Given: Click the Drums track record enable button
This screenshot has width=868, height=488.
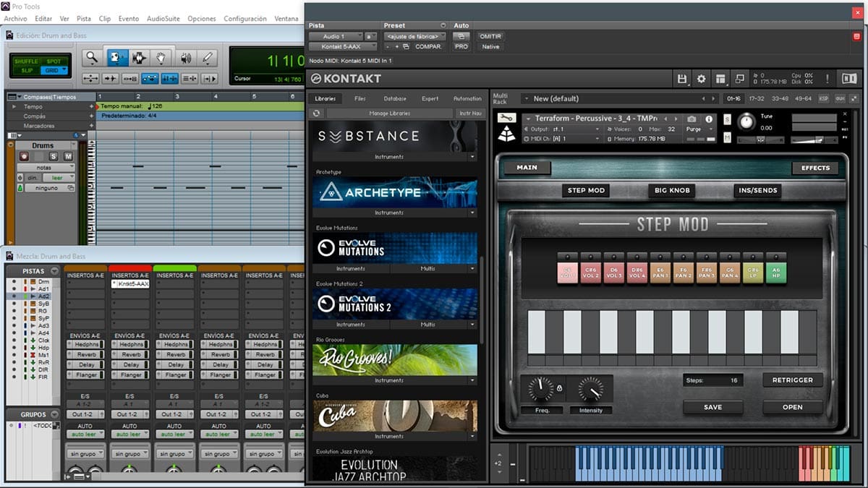Looking at the screenshot, I should (25, 156).
